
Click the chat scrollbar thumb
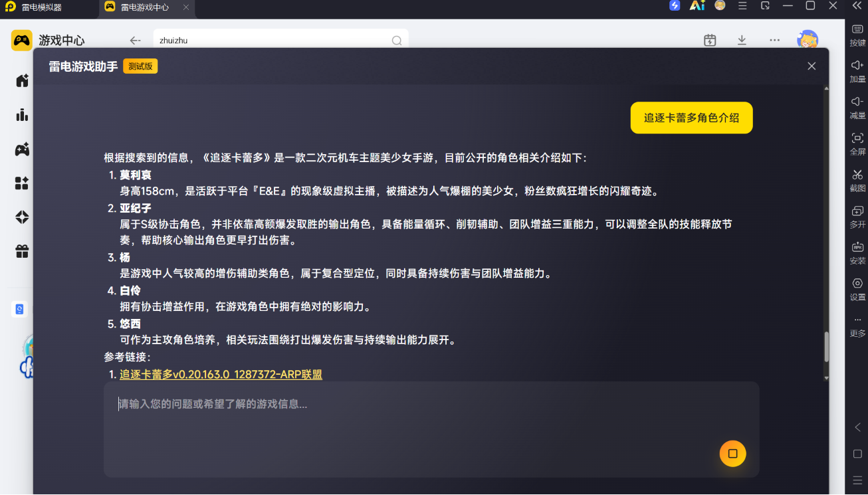826,346
